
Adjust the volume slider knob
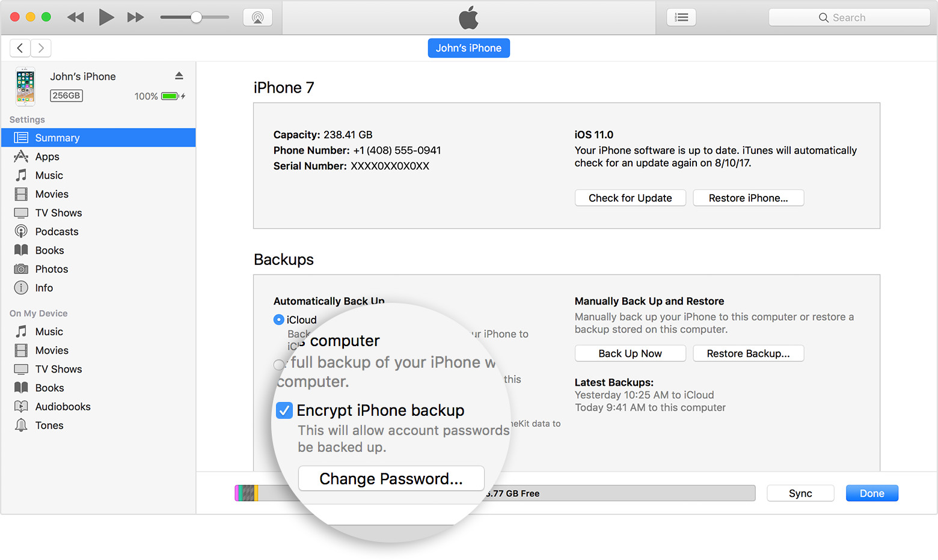[196, 17]
